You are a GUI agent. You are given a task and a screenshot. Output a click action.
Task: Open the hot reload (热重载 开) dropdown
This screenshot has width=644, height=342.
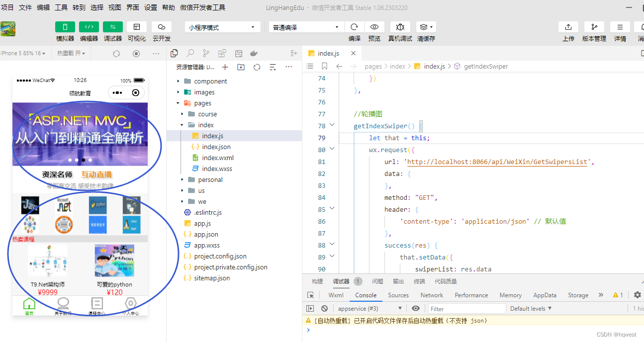tap(71, 53)
